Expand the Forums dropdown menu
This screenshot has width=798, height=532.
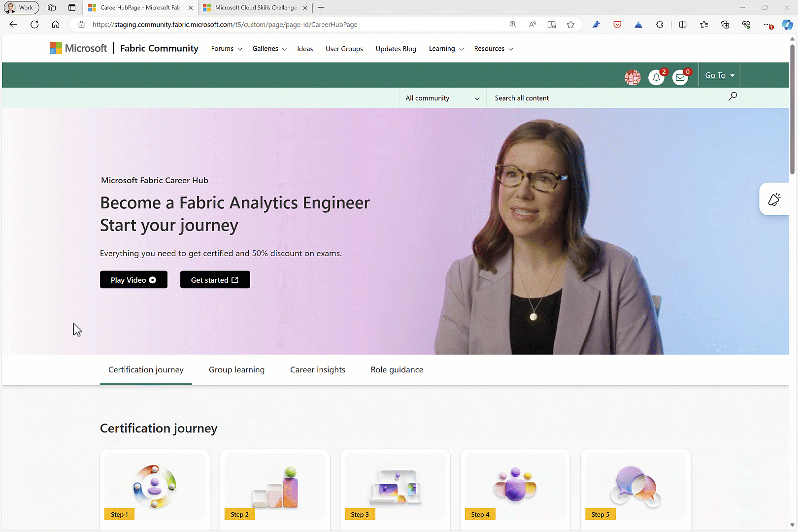[227, 49]
